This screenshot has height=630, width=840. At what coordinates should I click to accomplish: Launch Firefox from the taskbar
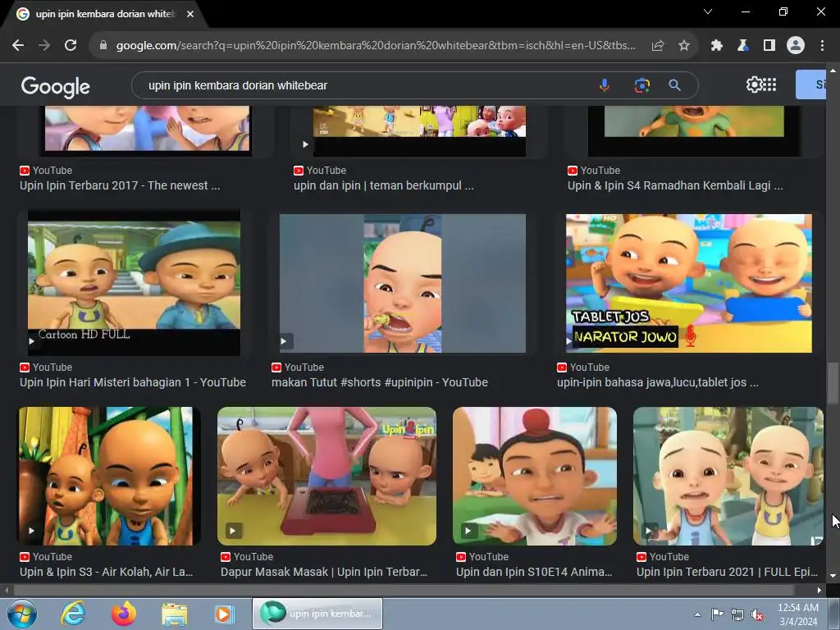(x=124, y=614)
